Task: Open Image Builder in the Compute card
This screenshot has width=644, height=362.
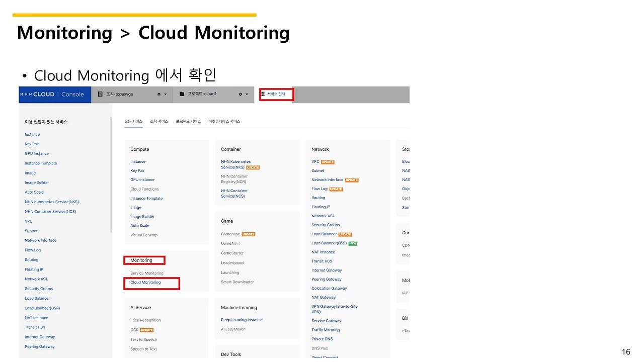Action: tap(142, 217)
